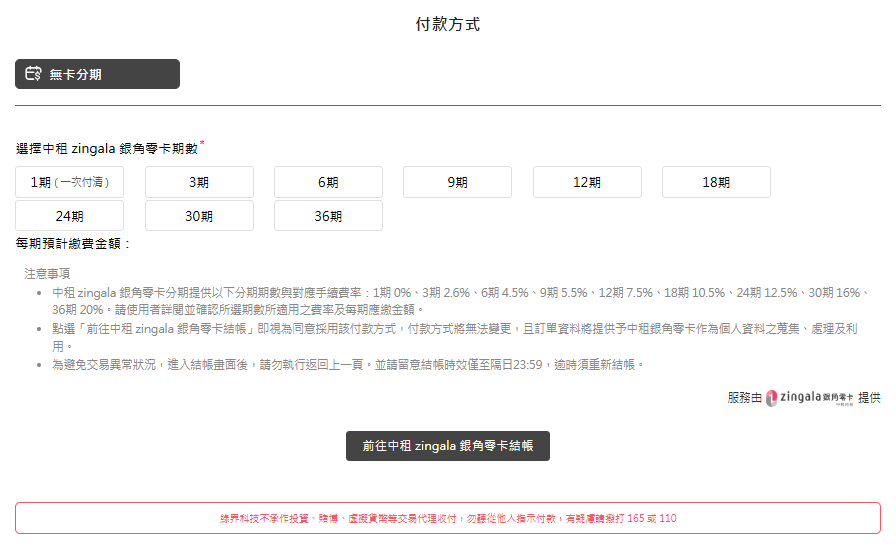The height and width of the screenshot is (547, 896).
Task: Pick the 36期 installment option
Action: (x=328, y=216)
